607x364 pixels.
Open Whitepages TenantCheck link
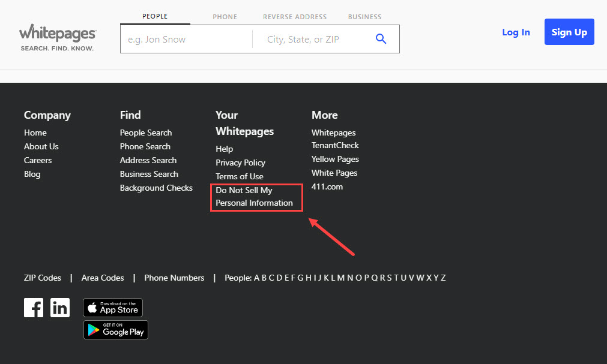pos(335,139)
